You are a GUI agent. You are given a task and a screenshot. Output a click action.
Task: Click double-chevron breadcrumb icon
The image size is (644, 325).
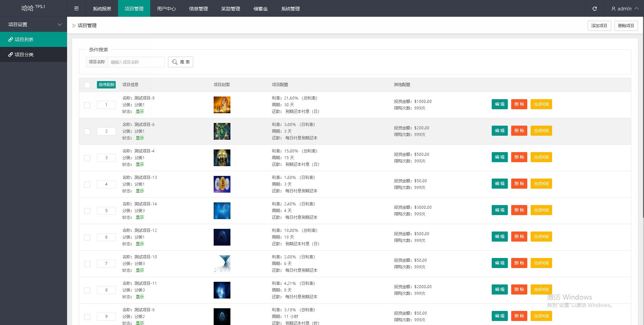[x=74, y=25]
